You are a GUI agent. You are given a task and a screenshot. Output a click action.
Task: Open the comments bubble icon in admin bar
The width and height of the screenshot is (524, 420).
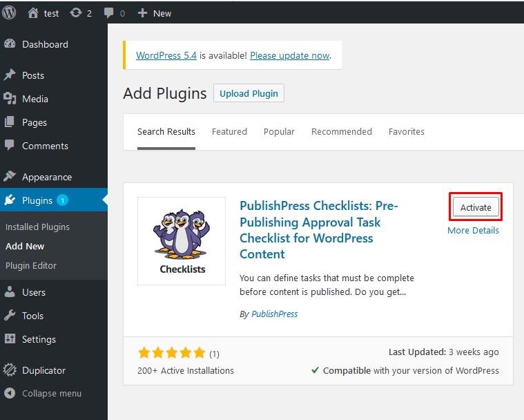[109, 12]
